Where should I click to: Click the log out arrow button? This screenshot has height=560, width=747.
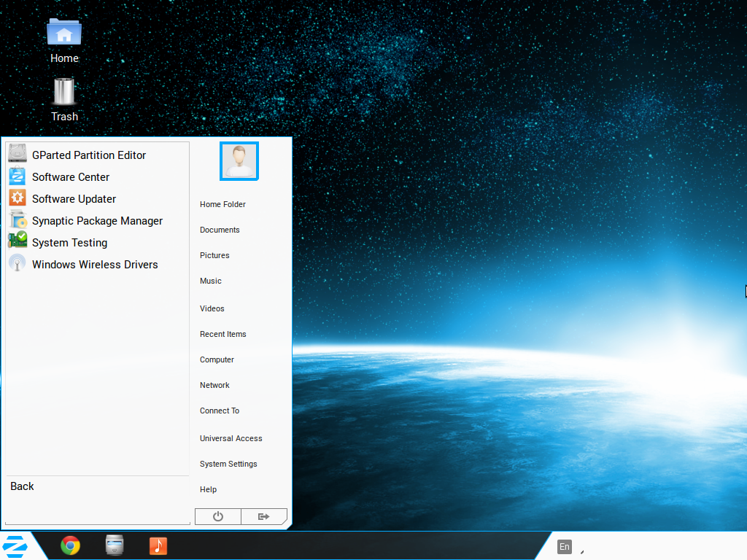[263, 517]
